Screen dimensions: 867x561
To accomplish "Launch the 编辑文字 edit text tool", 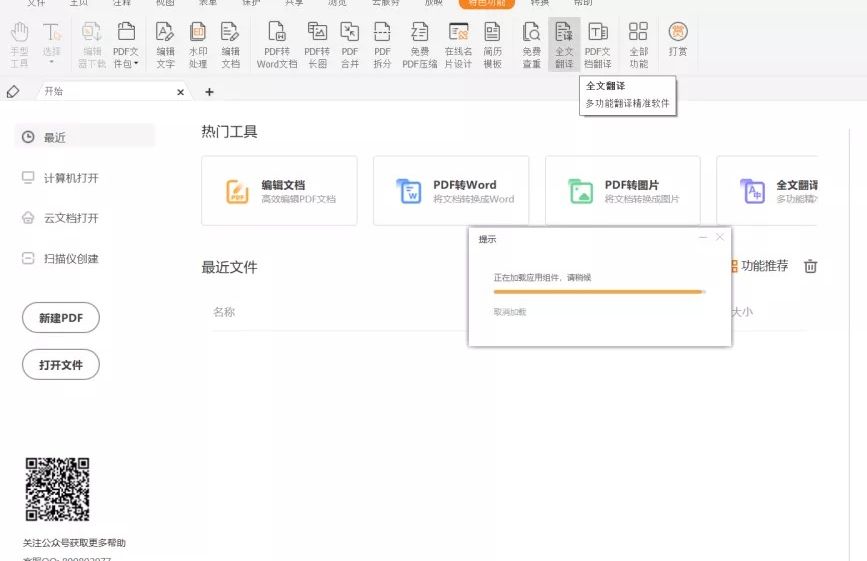I will pyautogui.click(x=165, y=45).
